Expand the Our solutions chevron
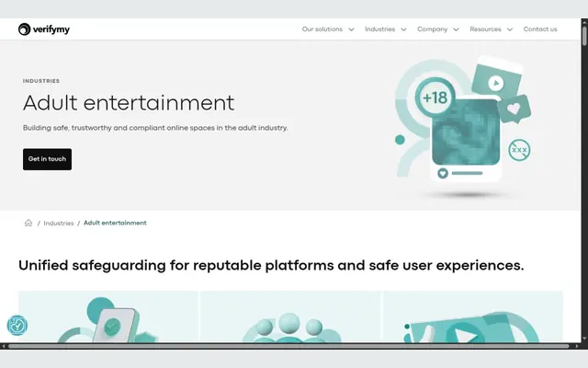The width and height of the screenshot is (588, 368). (x=351, y=29)
